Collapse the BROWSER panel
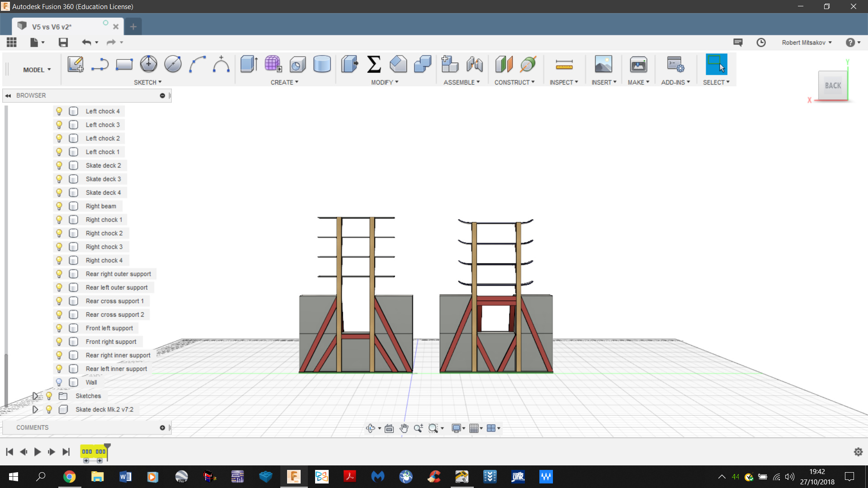 tap(8, 96)
